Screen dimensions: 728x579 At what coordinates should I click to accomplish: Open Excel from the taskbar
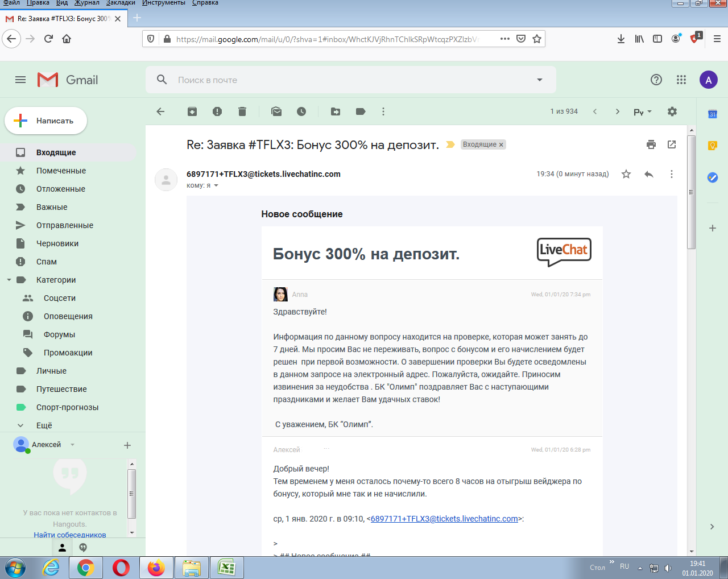point(226,568)
